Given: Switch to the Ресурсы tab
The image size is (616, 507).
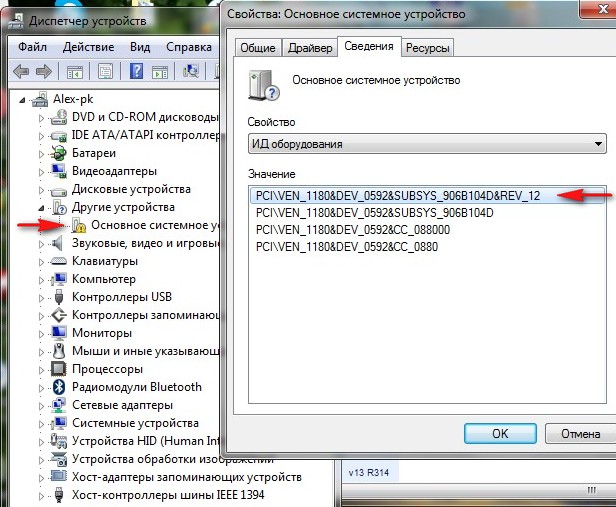Looking at the screenshot, I should [x=428, y=47].
